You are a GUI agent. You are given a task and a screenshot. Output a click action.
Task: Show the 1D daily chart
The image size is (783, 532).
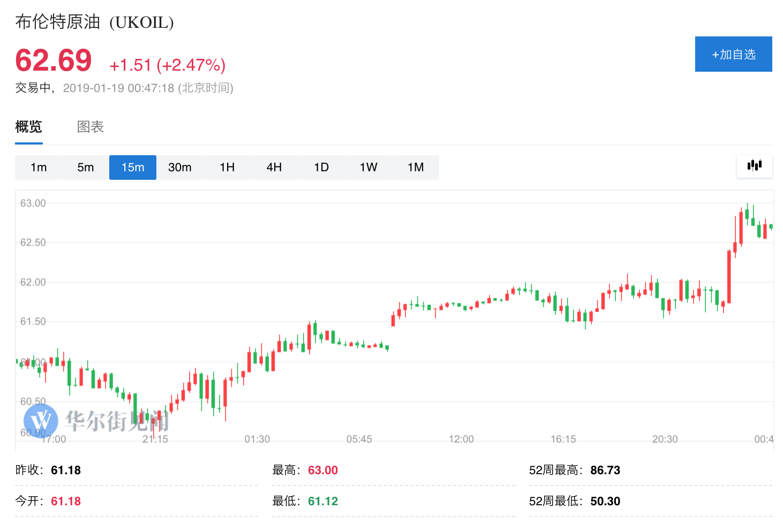coord(321,168)
